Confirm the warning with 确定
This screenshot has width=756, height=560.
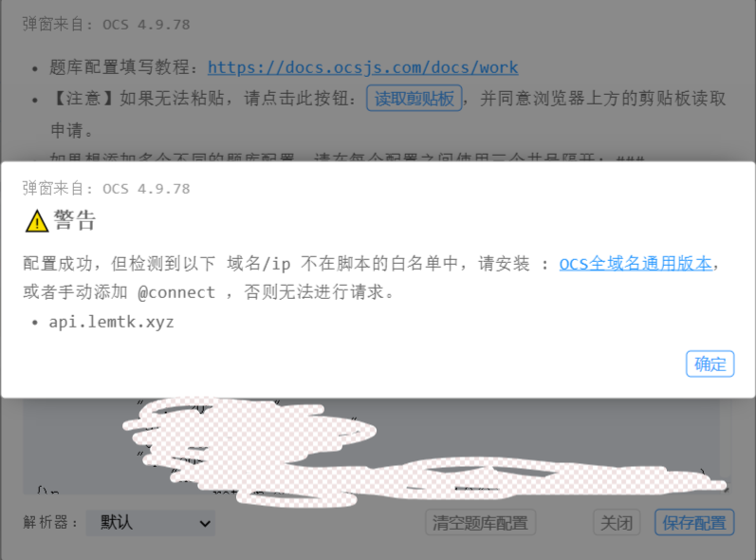point(710,364)
